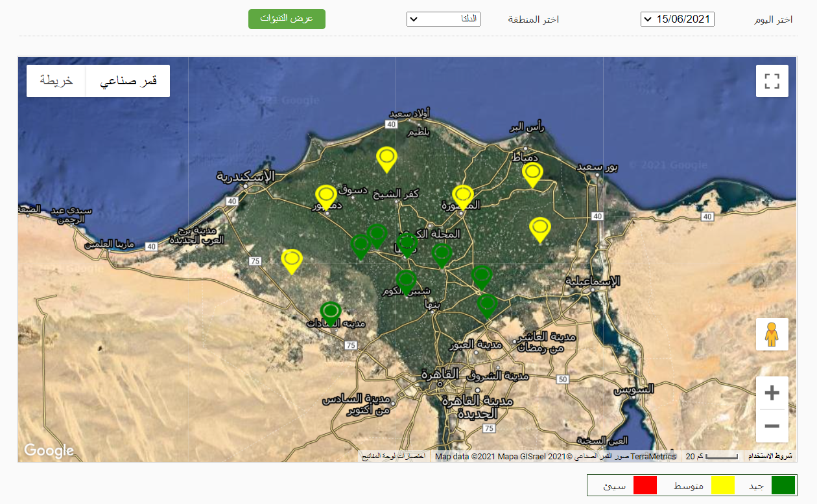
Task: Switch to the map (خريطة) view
Action: [56, 81]
